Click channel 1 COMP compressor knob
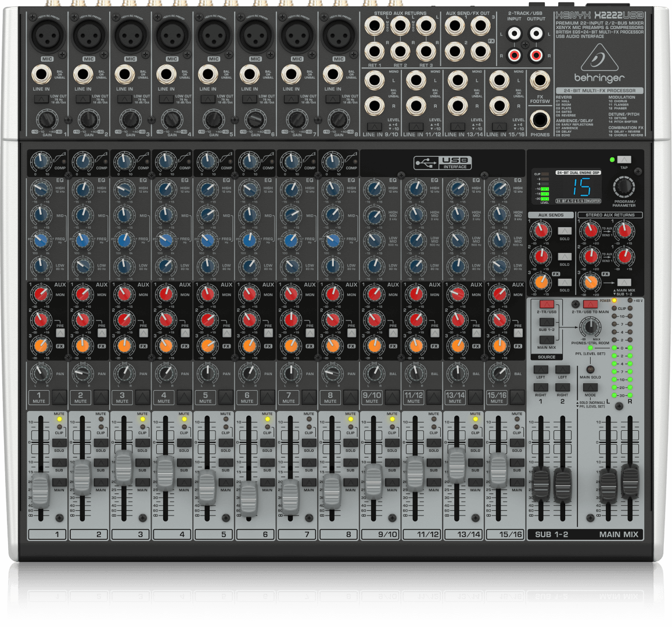 (40, 160)
